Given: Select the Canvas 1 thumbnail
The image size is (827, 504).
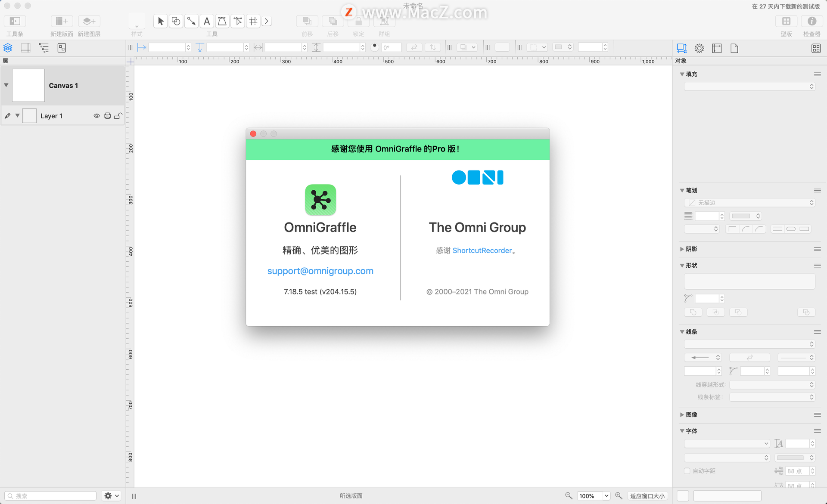Looking at the screenshot, I should click(x=28, y=85).
